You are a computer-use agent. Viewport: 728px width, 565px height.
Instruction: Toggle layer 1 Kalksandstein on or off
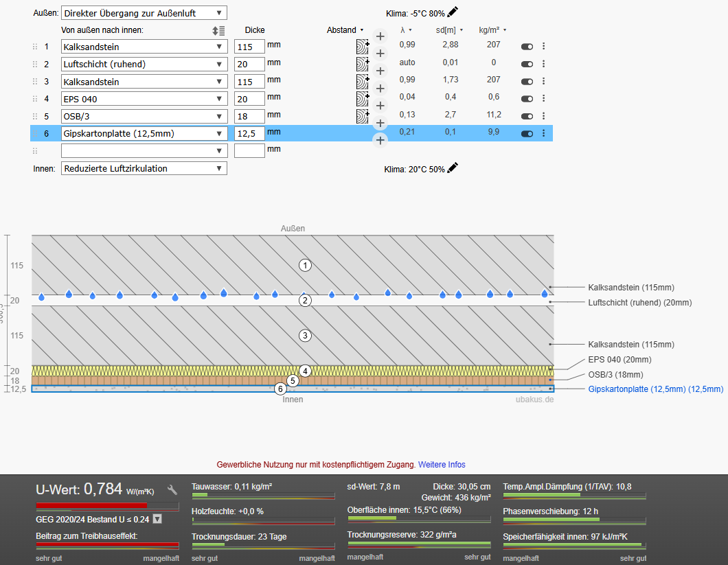point(527,47)
